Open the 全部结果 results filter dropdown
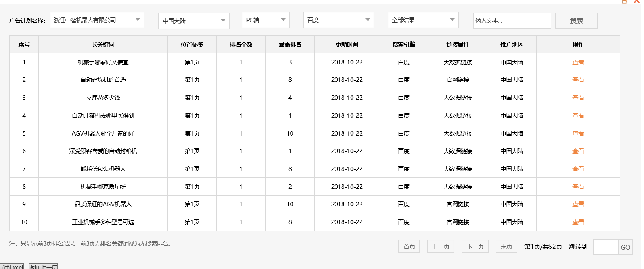The height and width of the screenshot is (269, 644). [x=423, y=20]
